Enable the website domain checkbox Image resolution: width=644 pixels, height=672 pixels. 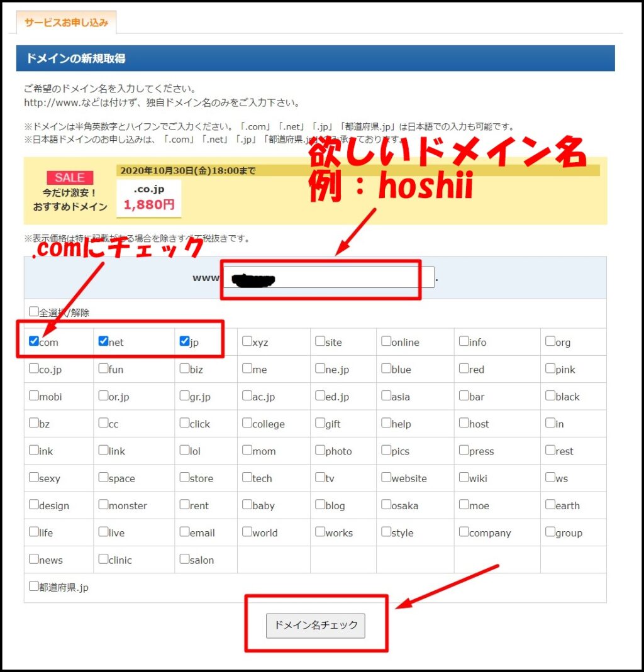pos(386,477)
